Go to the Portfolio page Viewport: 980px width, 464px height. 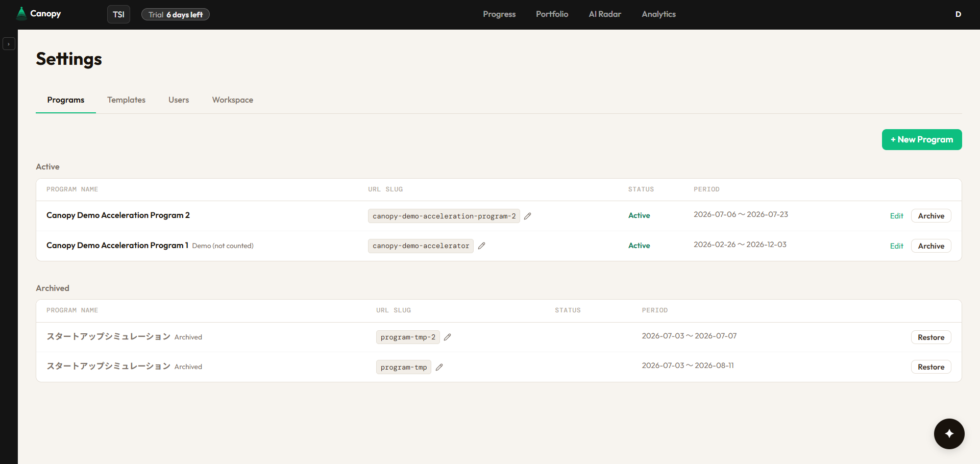(552, 14)
